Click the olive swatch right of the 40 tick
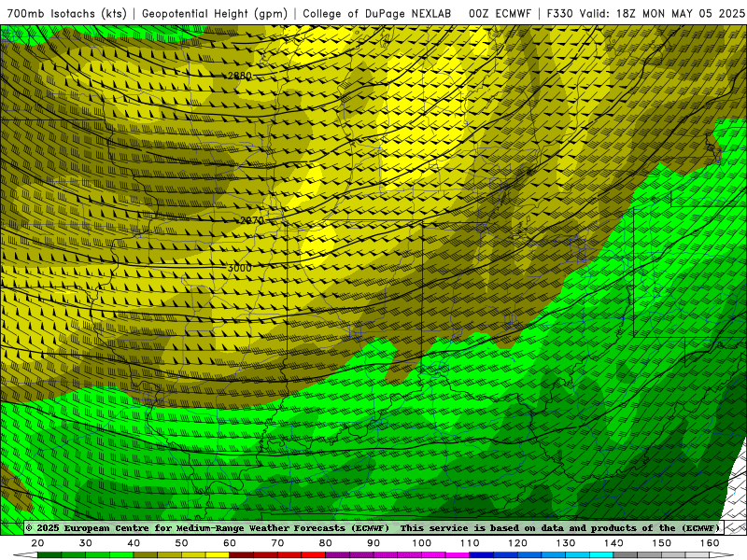The image size is (747, 560). point(146,555)
